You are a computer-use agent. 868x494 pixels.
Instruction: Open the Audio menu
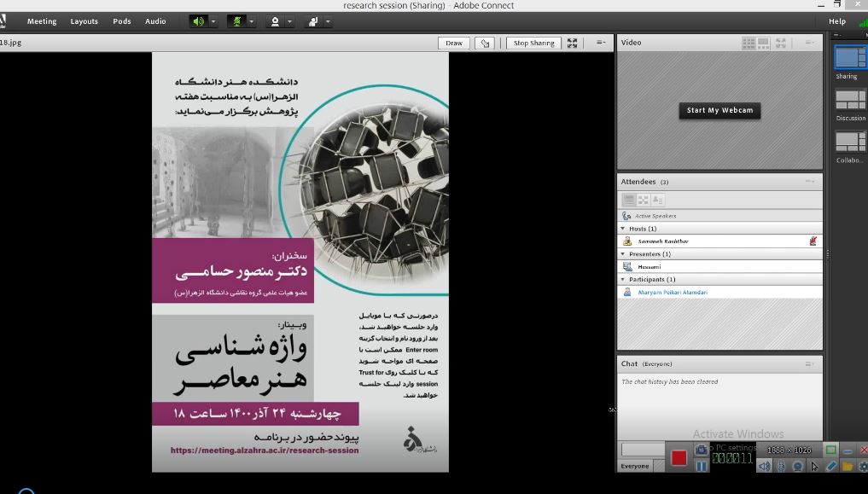[x=155, y=21]
